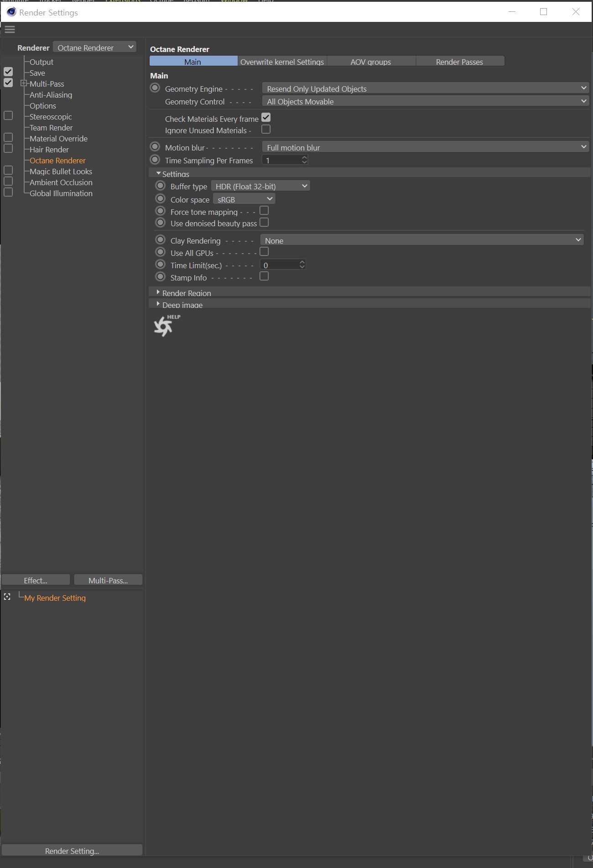Open the hamburger menu in Render Settings
The height and width of the screenshot is (868, 593).
click(x=10, y=30)
